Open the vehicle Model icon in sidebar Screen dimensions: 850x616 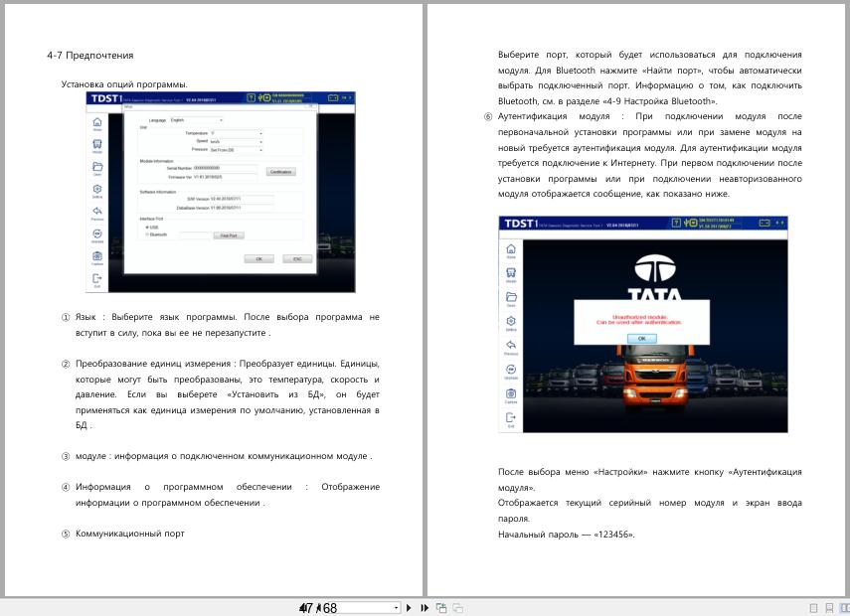tap(97, 142)
